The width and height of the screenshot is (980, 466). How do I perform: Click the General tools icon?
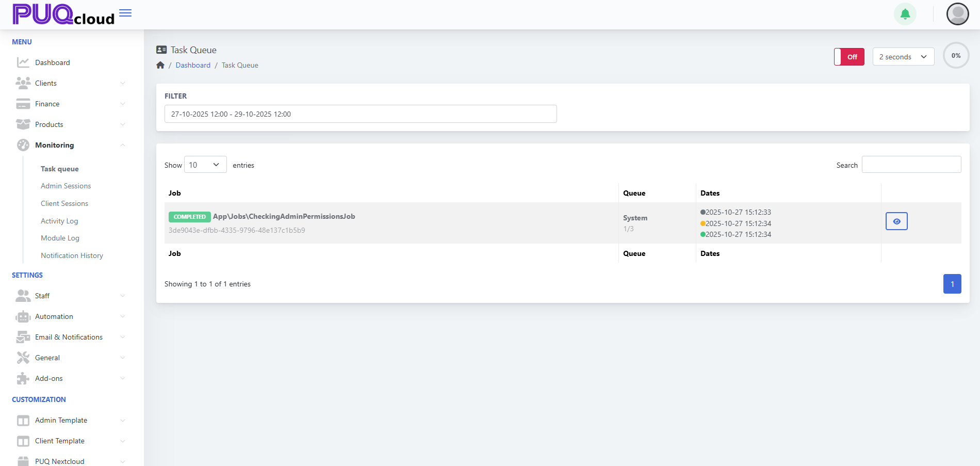coord(23,358)
